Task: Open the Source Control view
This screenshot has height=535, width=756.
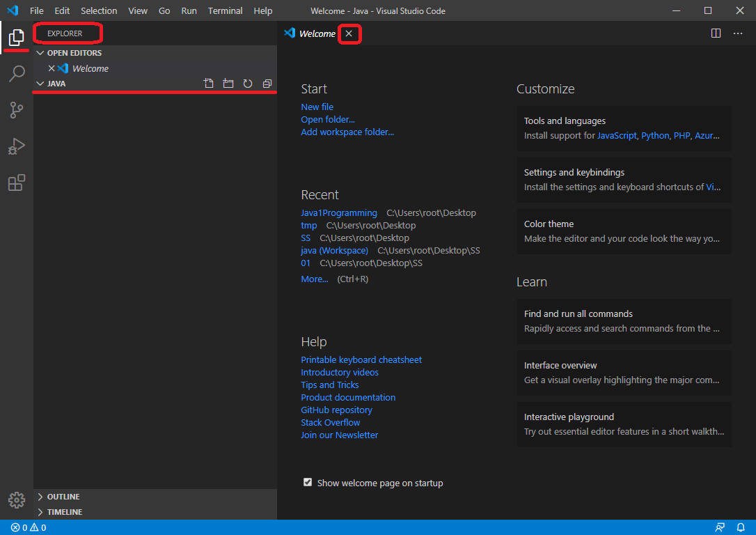Action: pos(17,110)
